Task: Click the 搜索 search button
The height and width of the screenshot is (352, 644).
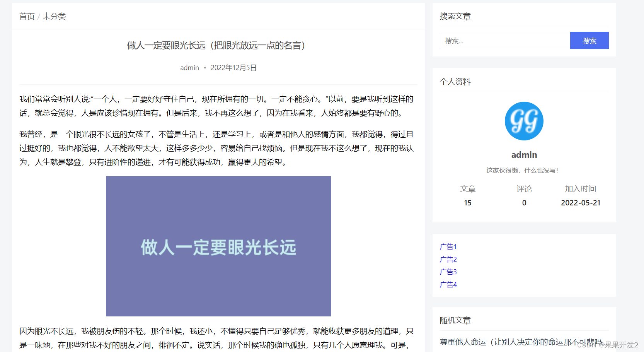Action: (589, 40)
